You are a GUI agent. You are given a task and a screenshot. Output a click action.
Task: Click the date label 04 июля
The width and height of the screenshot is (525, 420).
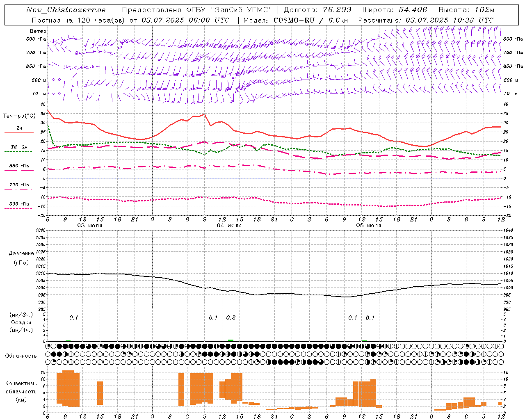229,225
